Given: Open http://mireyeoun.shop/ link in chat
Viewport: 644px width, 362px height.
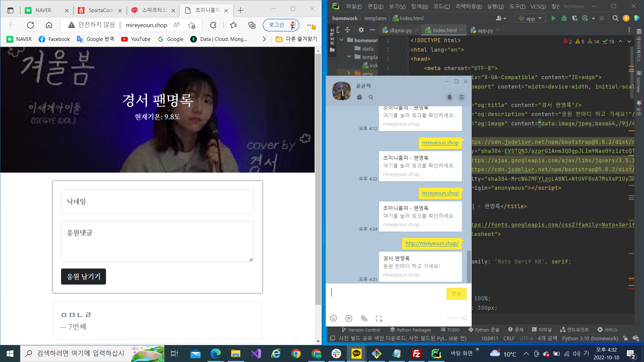Looking at the screenshot, I should coord(432,243).
